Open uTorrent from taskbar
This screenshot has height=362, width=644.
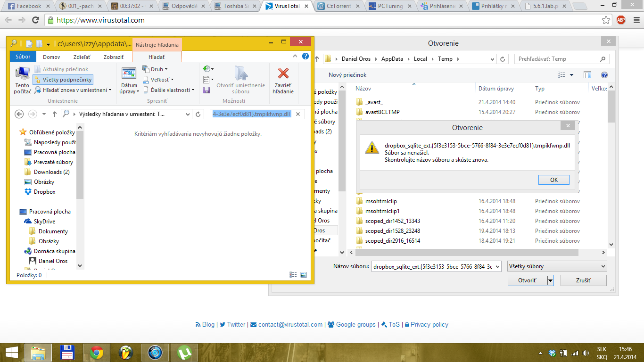click(x=184, y=352)
